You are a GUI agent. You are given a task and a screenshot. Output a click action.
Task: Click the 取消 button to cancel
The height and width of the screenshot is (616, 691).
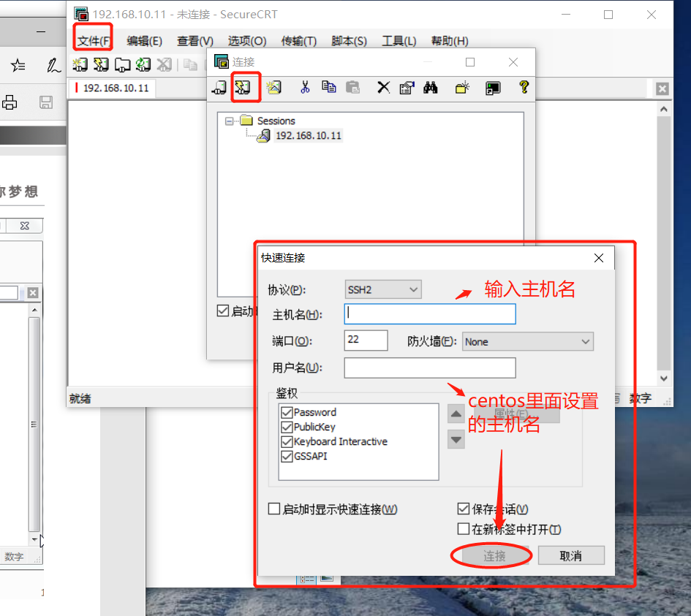point(570,555)
